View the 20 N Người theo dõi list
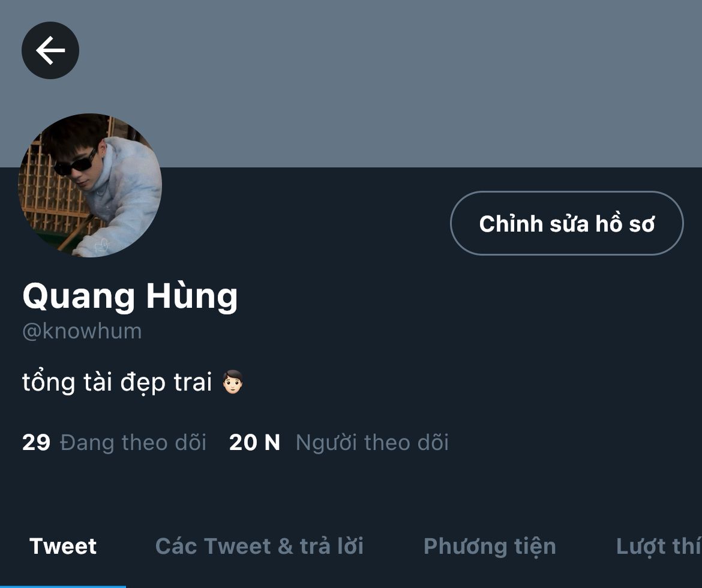The image size is (702, 588). coord(339,442)
